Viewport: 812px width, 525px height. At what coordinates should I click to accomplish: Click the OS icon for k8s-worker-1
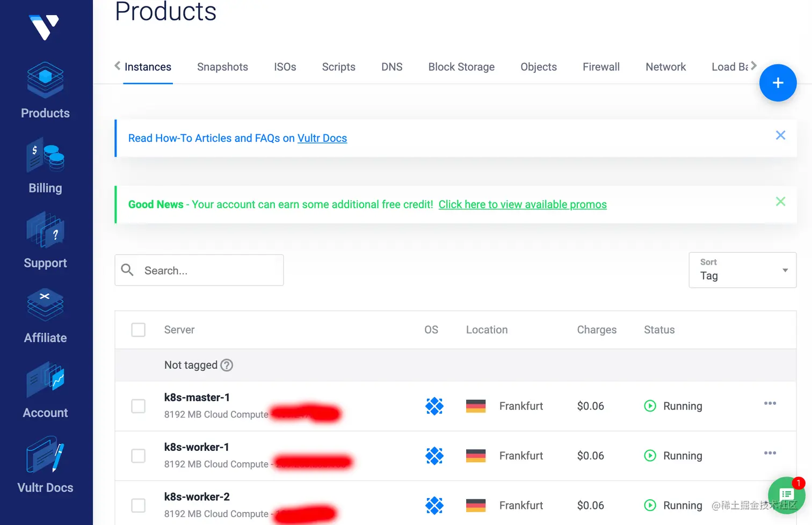click(x=434, y=456)
